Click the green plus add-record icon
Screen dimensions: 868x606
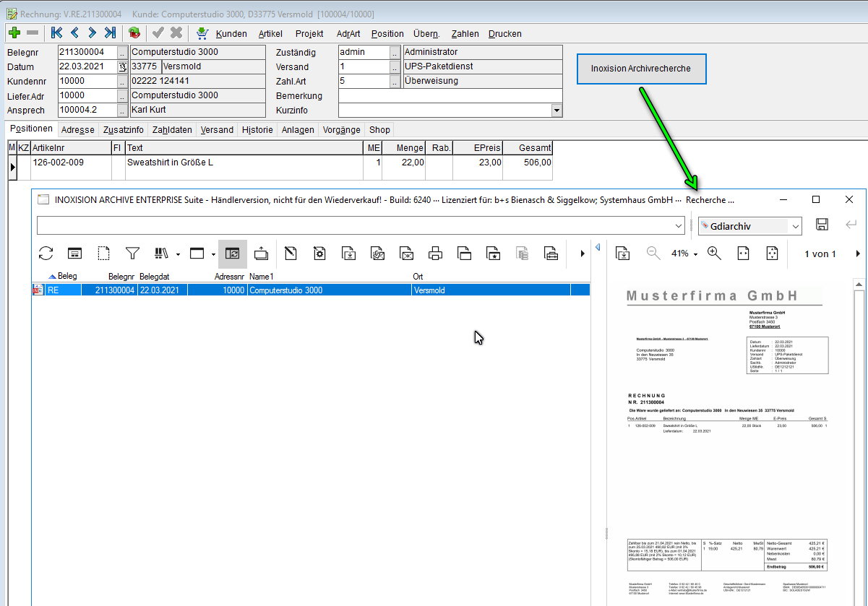(14, 33)
